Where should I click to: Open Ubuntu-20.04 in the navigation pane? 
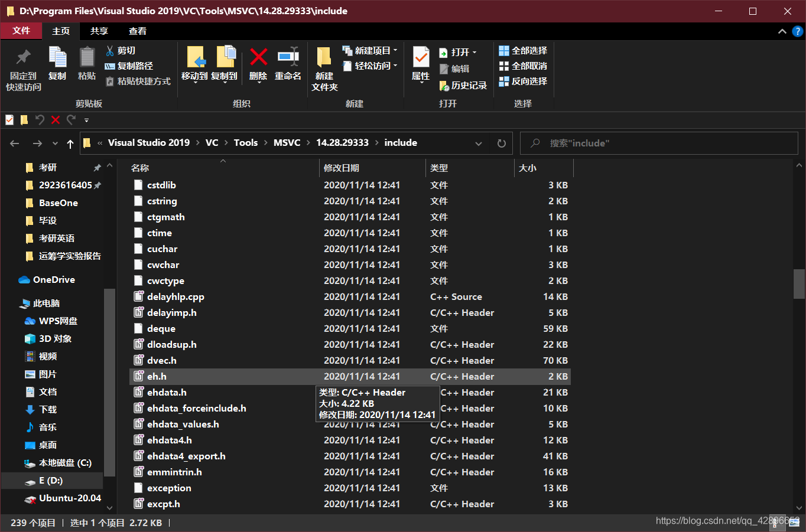click(70, 498)
